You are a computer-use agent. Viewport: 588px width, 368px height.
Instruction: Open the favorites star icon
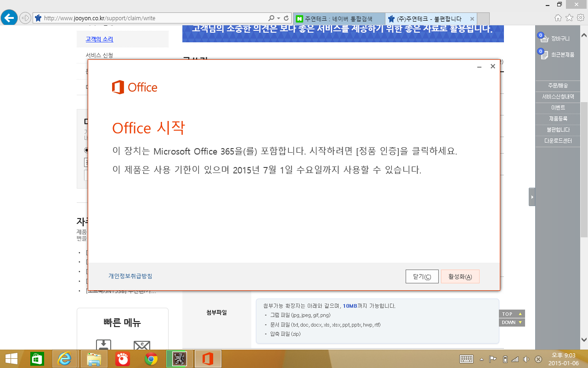569,18
